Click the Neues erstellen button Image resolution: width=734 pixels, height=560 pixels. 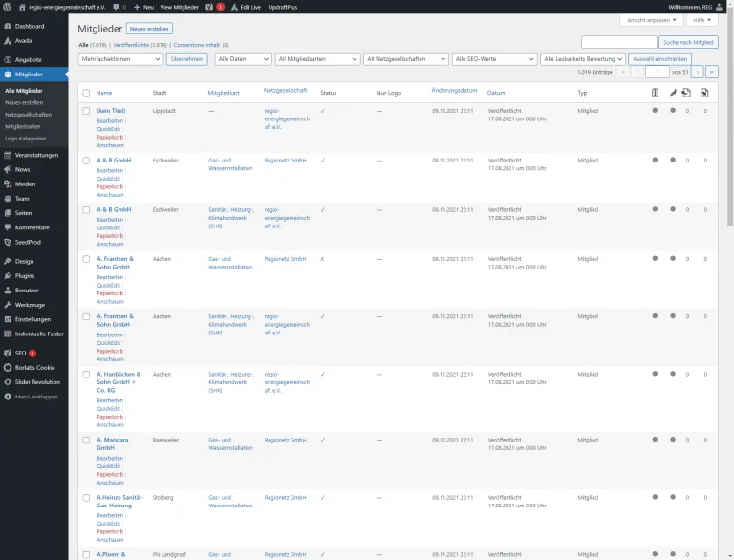[149, 29]
